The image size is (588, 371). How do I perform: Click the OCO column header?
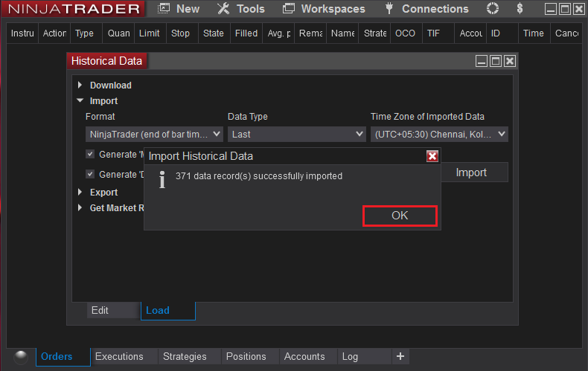pyautogui.click(x=406, y=33)
